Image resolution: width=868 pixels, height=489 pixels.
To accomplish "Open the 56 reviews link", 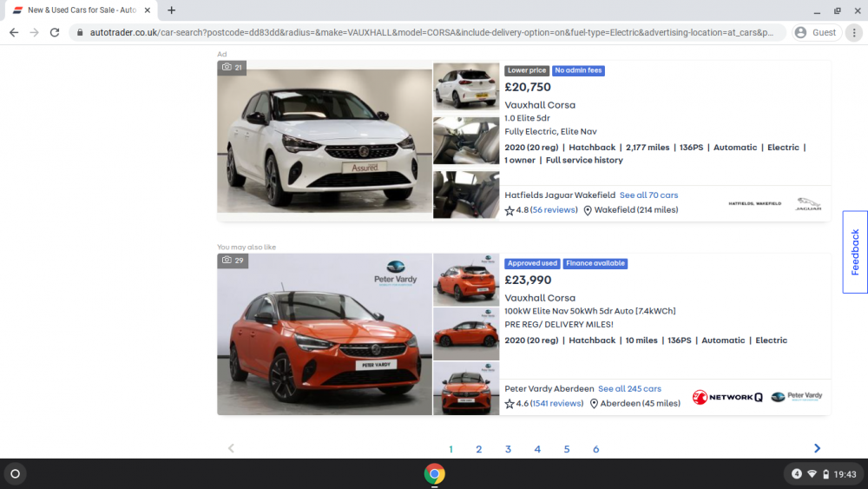I will coord(554,210).
